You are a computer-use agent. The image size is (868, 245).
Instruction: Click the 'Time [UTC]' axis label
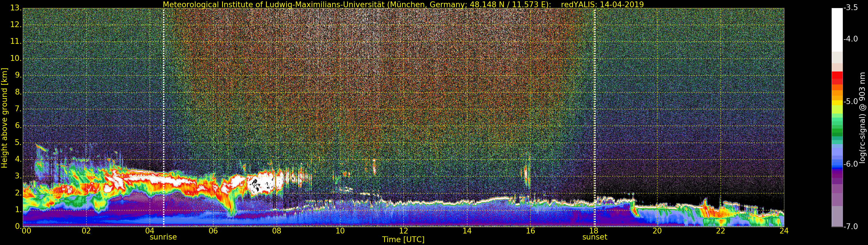point(403,240)
